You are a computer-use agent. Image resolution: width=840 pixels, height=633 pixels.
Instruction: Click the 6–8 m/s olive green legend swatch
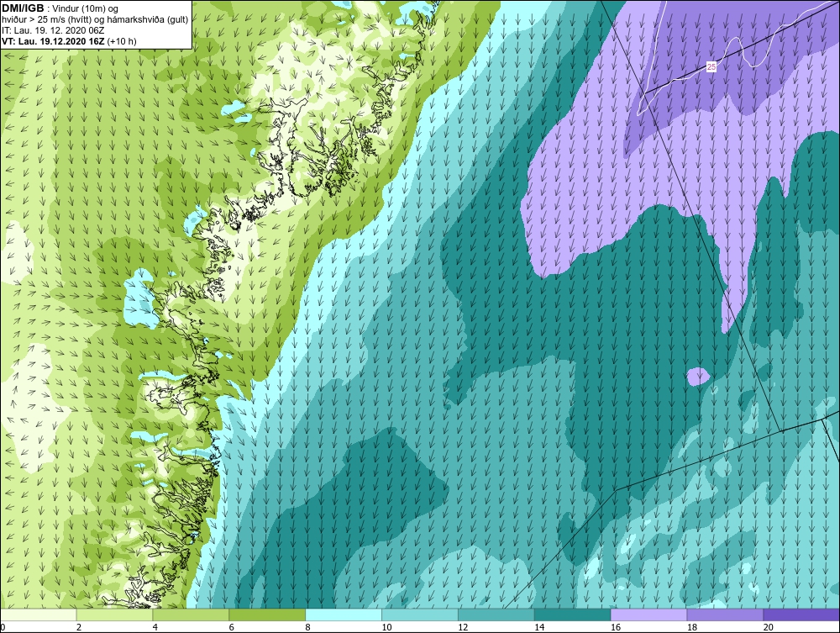coord(267,615)
